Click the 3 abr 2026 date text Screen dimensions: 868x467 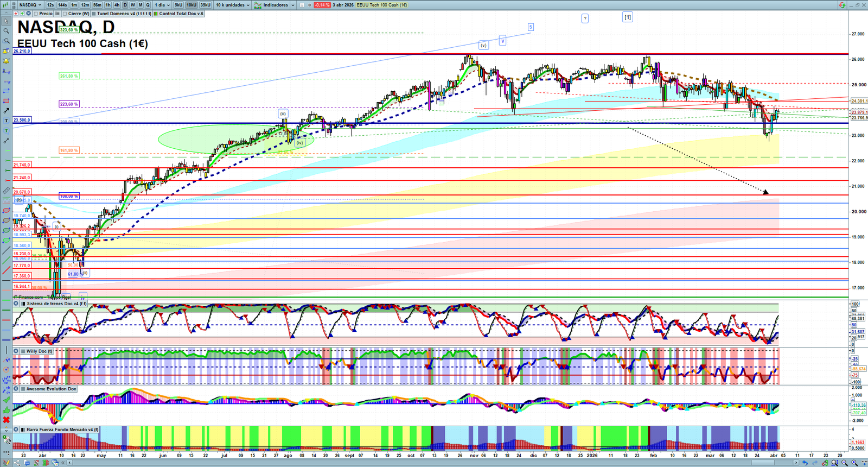point(343,5)
